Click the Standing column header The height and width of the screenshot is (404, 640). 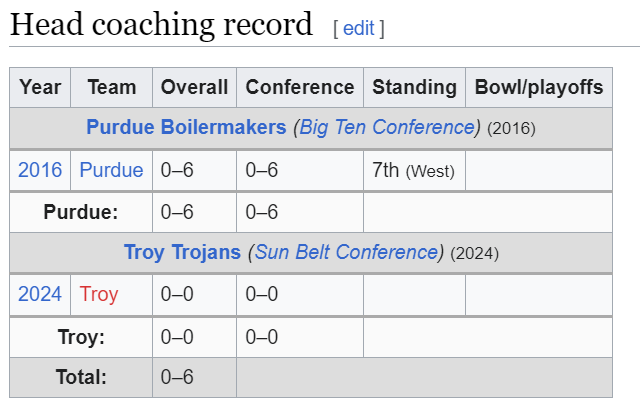point(414,87)
